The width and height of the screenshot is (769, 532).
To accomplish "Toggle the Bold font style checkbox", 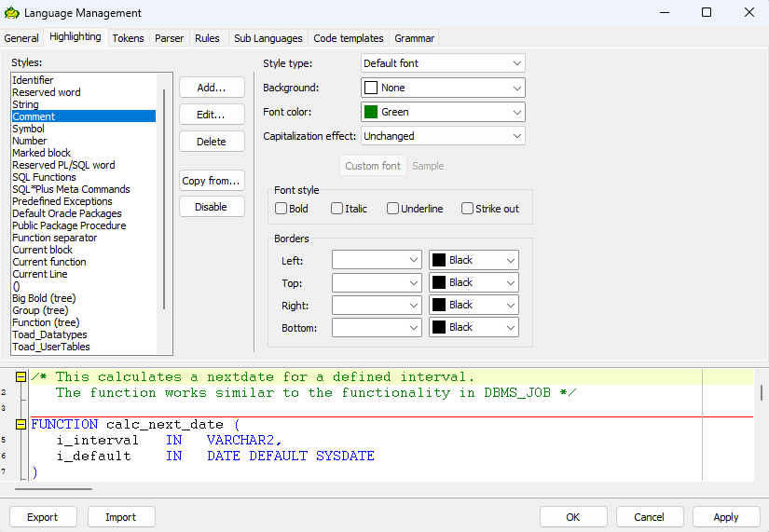I will (281, 209).
